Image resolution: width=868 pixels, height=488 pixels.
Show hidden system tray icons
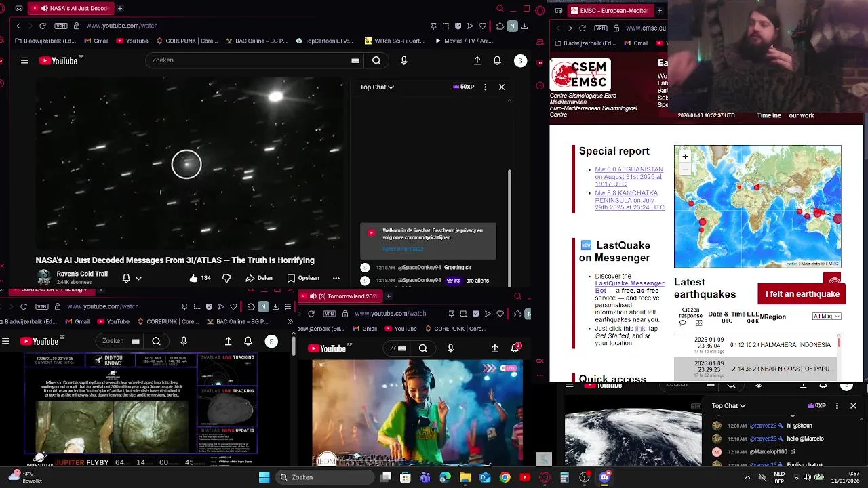pos(747,477)
